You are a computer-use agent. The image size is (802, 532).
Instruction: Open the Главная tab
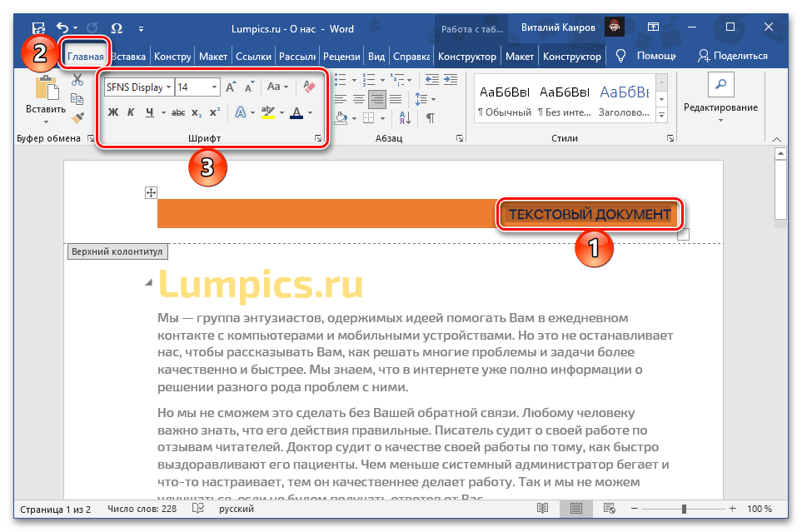tap(86, 57)
